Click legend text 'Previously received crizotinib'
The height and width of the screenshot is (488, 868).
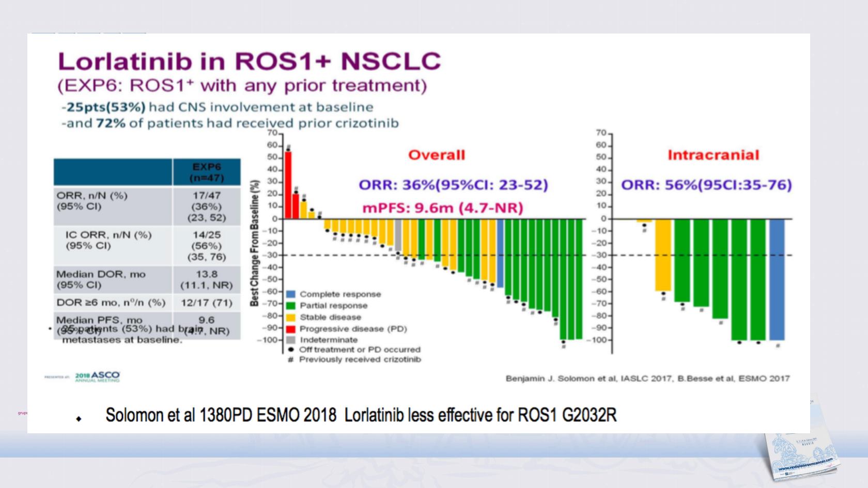[360, 359]
